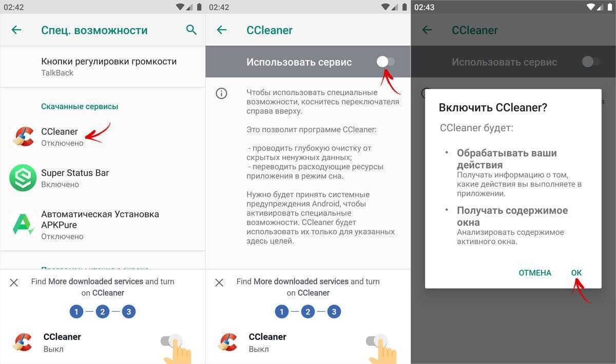
Task: Go back from CCleaner settings in middle screen
Action: click(222, 30)
